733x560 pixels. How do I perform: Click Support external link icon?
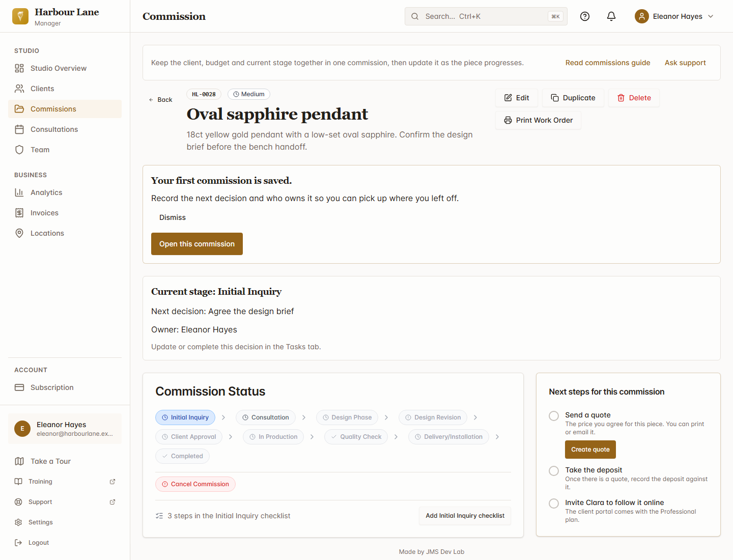click(x=112, y=502)
